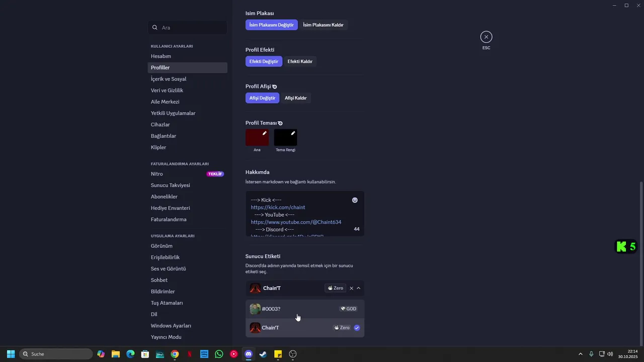Launch Copilot from the taskbar
The width and height of the screenshot is (644, 362).
[x=101, y=354]
